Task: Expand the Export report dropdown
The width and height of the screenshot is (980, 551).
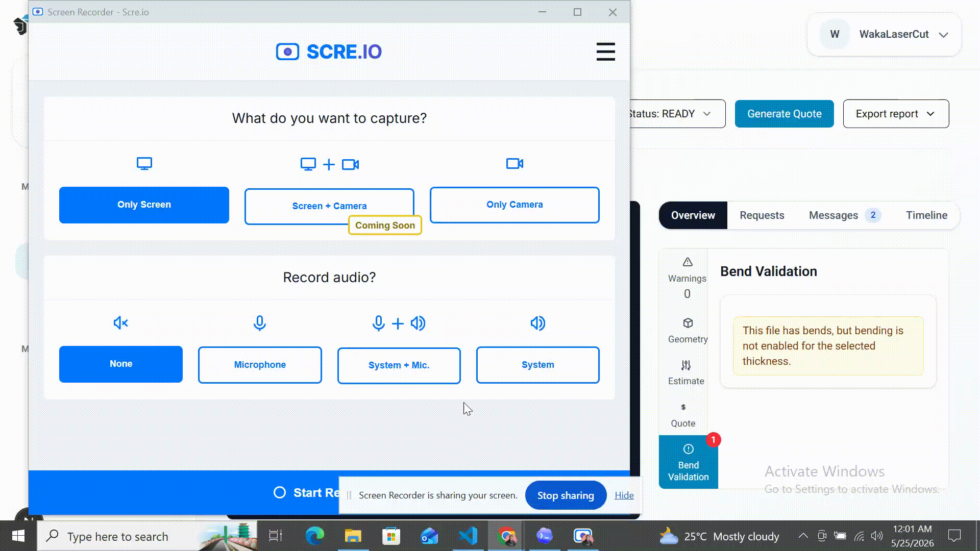Action: tap(896, 114)
